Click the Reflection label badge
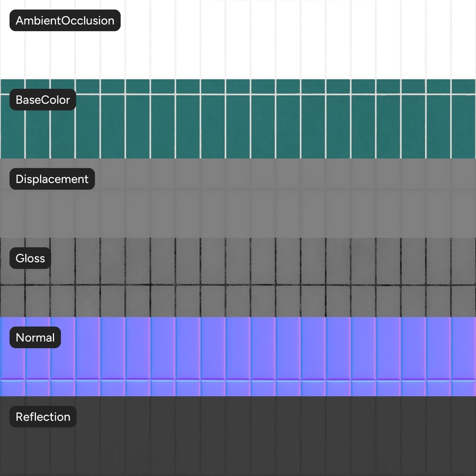This screenshot has height=476, width=476. click(43, 417)
